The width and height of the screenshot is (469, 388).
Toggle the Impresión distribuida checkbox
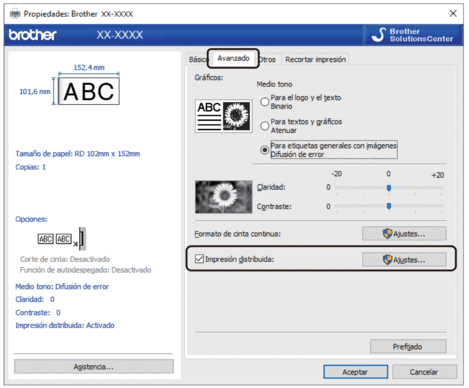[x=199, y=259]
